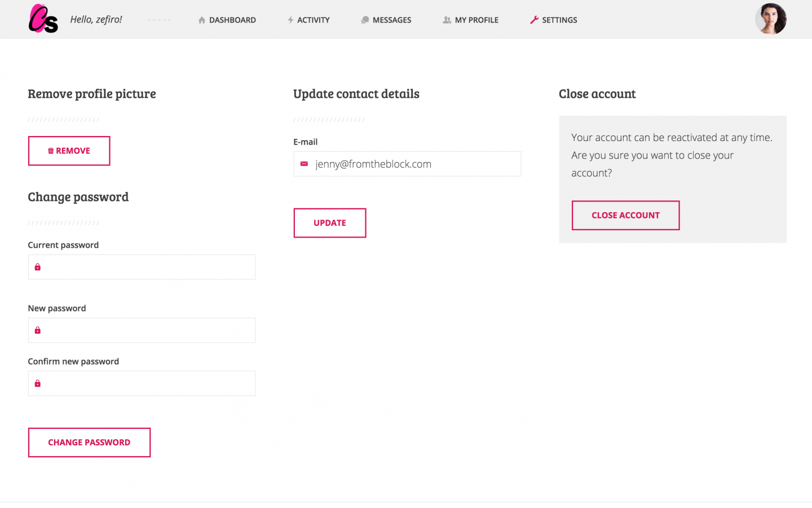The height and width of the screenshot is (508, 812).
Task: Remove the profile picture with the Remove button
Action: [69, 151]
